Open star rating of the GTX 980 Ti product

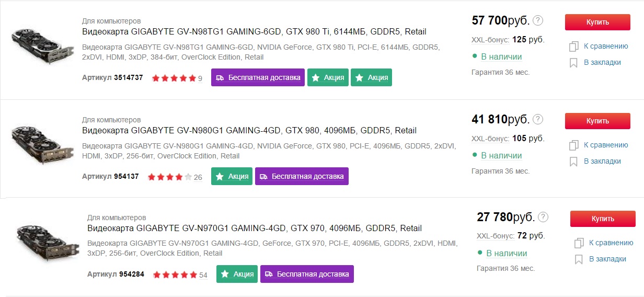pos(174,78)
